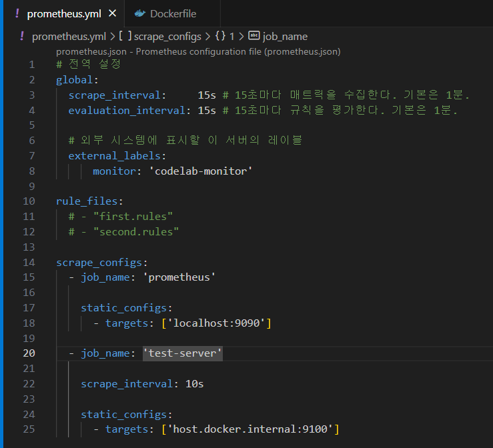
Task: Click the prometheus.yml breadcrumb file name
Action: [x=69, y=36]
